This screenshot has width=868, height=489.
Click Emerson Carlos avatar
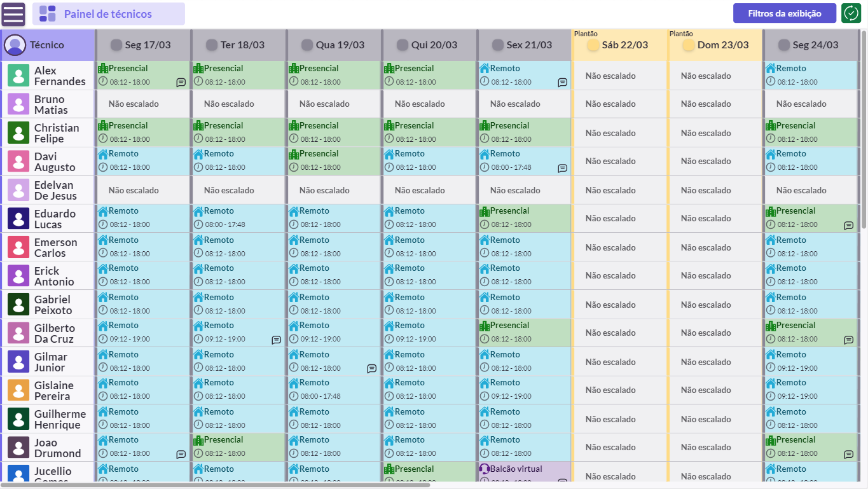[x=18, y=247]
